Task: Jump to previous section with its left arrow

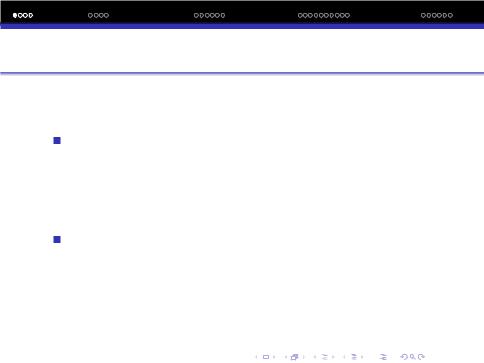Action: click(344, 357)
